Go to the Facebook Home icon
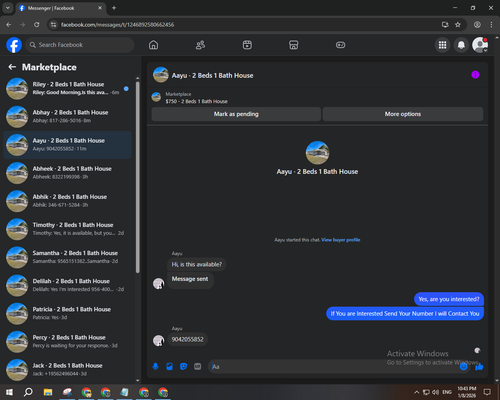The height and width of the screenshot is (400, 500). click(153, 45)
